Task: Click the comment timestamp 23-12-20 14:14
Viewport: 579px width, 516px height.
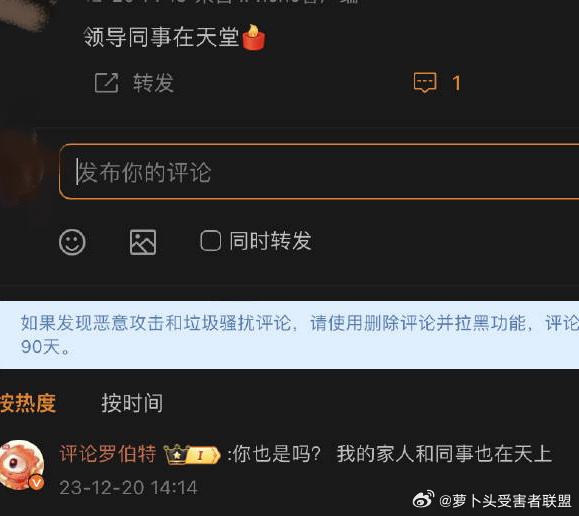Action: click(x=129, y=488)
